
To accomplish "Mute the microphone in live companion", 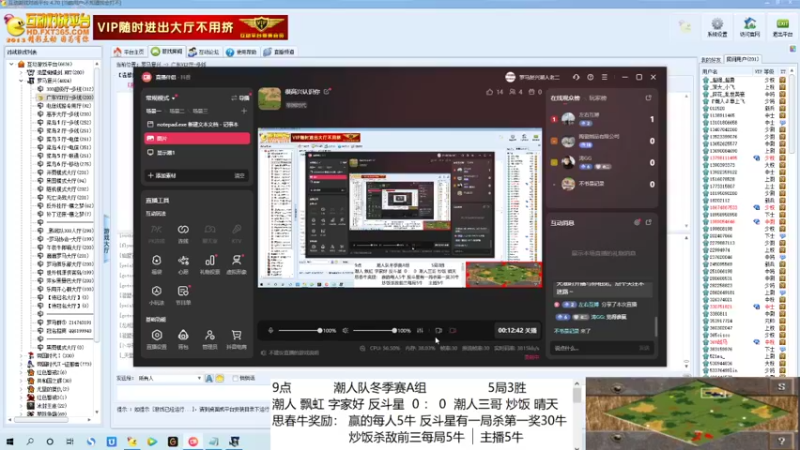I will (270, 331).
